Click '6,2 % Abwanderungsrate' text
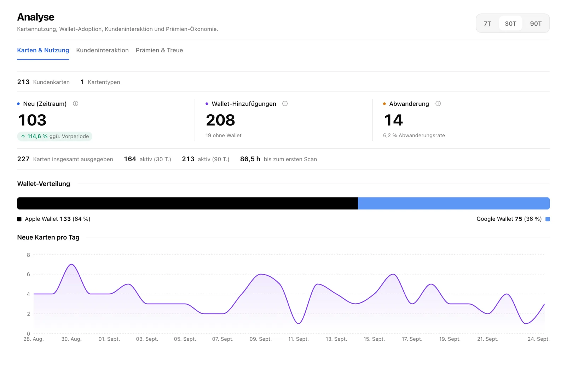Screen dimensions: 566x392 (x=414, y=136)
